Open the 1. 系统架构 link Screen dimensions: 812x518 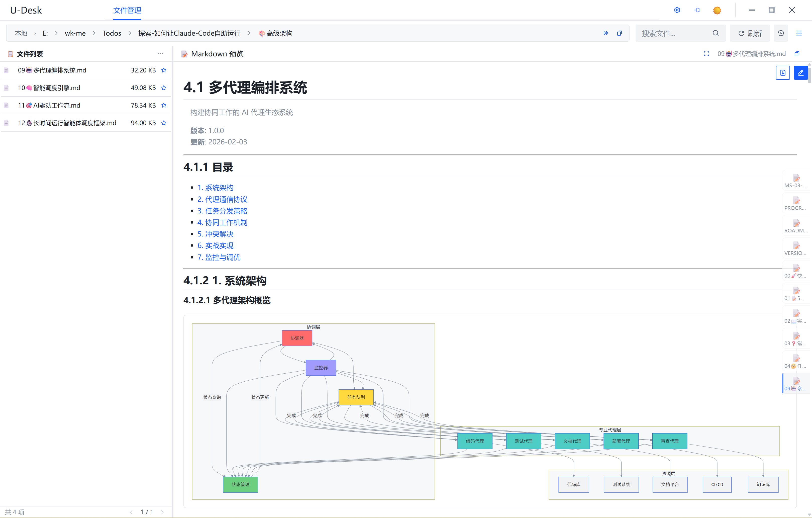point(215,188)
